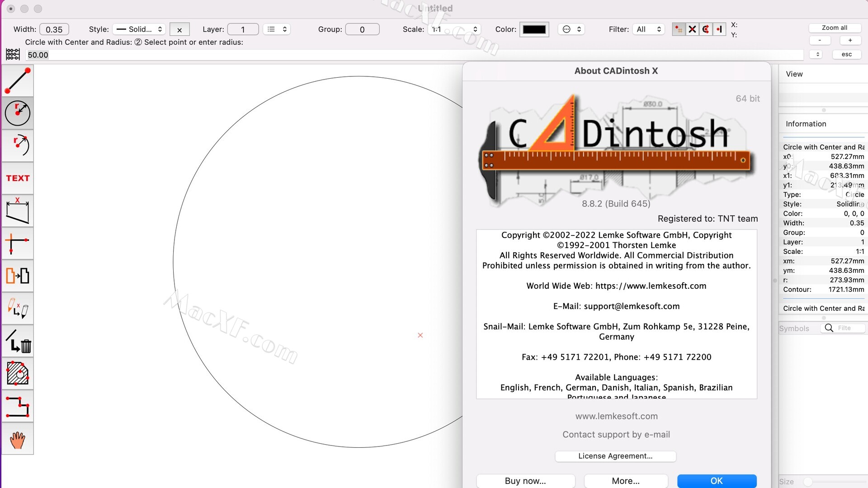
Task: Open the License Agreement button
Action: tap(615, 456)
